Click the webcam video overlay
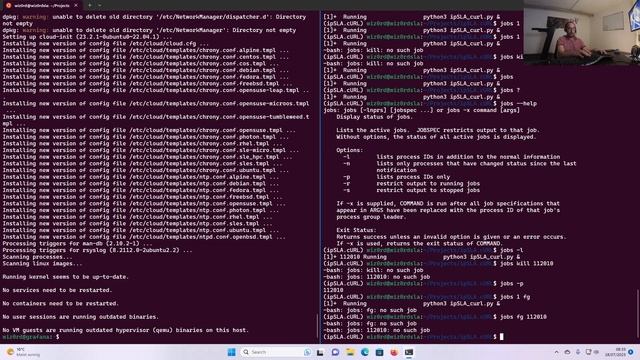This screenshot has width=640, height=360. pos(582,32)
